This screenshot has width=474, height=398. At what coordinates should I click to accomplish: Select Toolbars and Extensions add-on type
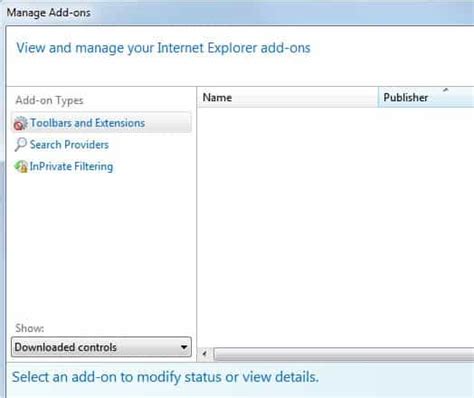click(x=101, y=123)
